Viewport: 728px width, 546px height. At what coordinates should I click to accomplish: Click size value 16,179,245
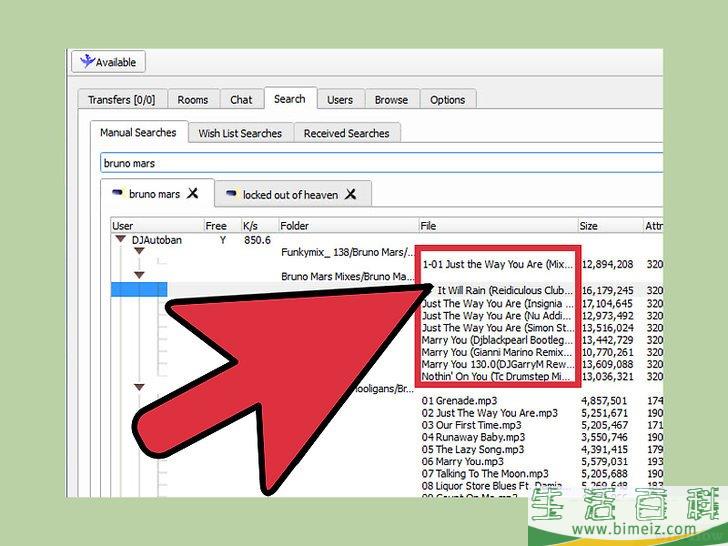click(607, 290)
